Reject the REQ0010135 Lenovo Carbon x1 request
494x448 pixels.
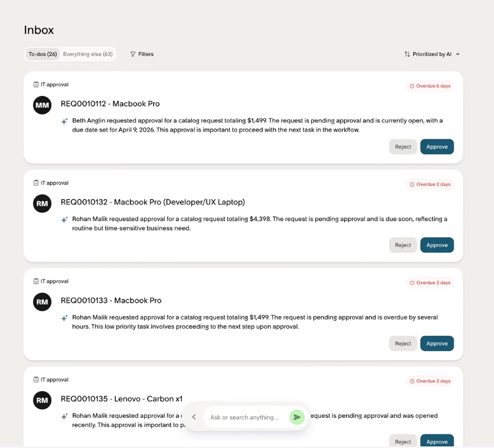[403, 441]
